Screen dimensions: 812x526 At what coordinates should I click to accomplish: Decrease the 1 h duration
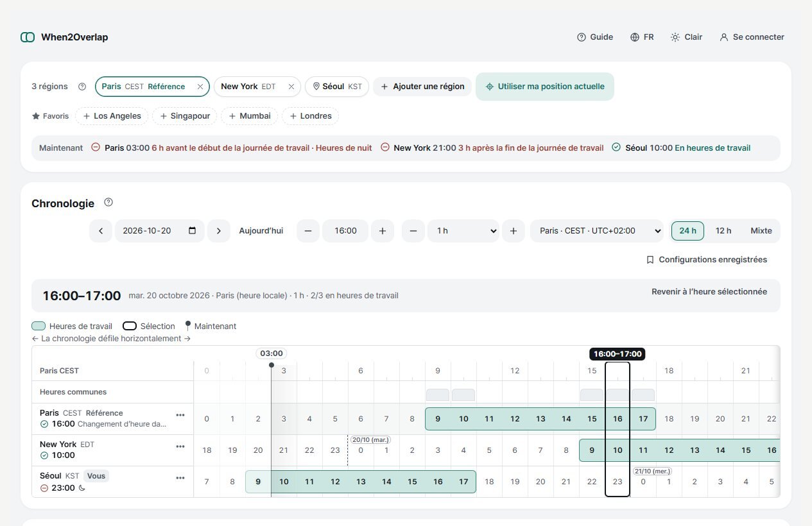point(413,231)
